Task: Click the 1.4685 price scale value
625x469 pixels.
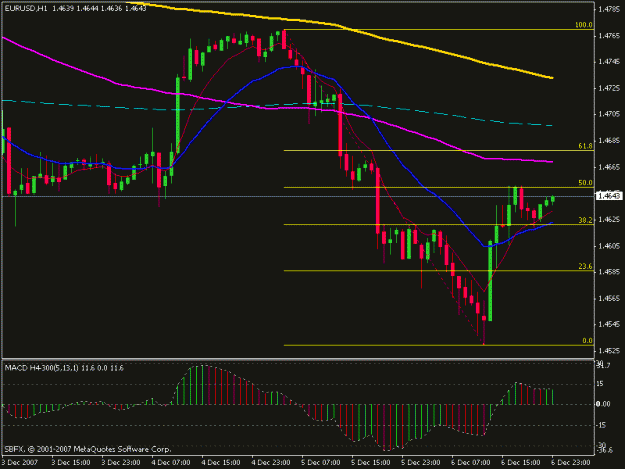Action: 609,141
